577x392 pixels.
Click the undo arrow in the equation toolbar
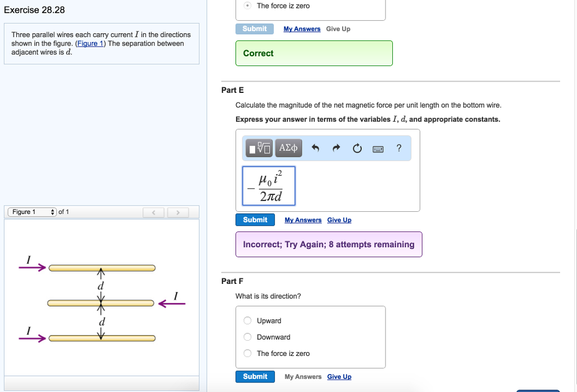coord(316,148)
